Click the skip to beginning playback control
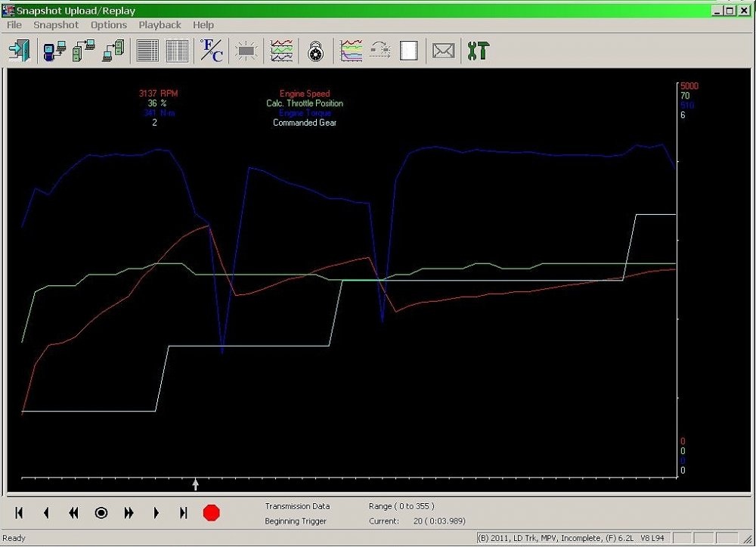The image size is (756, 547). click(18, 513)
